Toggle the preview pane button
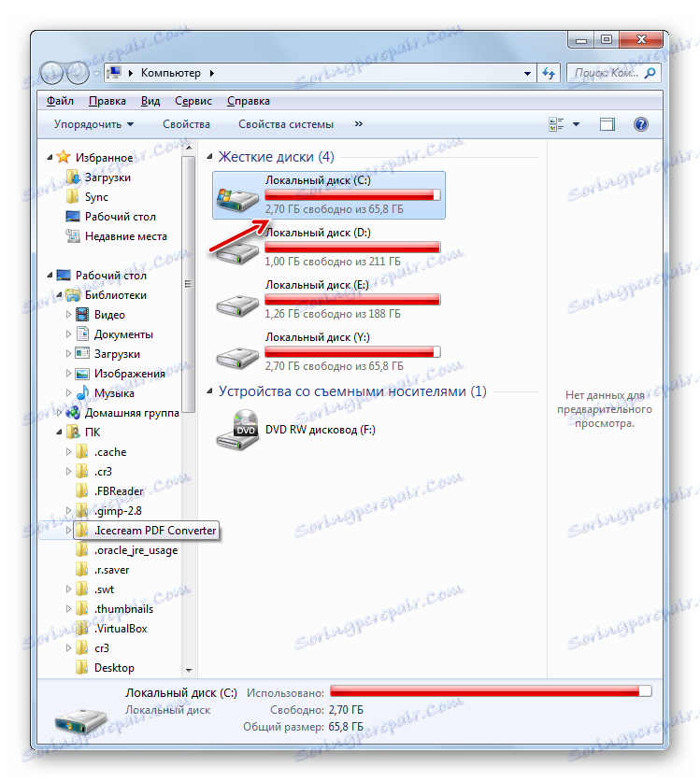Viewport: 700px width, 781px height. [x=607, y=124]
